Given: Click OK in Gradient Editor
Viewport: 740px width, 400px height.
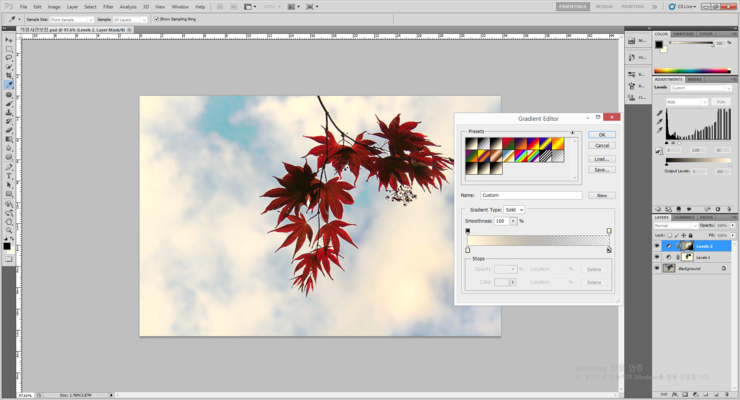Looking at the screenshot, I should click(601, 134).
